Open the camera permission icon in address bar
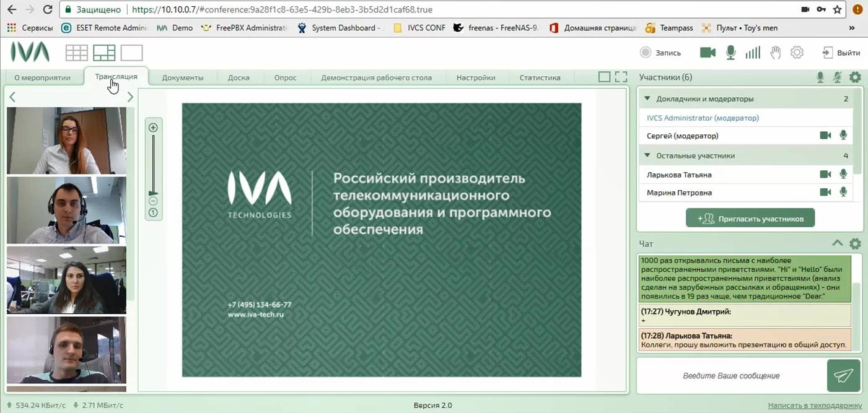This screenshot has height=413, width=868. pyautogui.click(x=805, y=10)
